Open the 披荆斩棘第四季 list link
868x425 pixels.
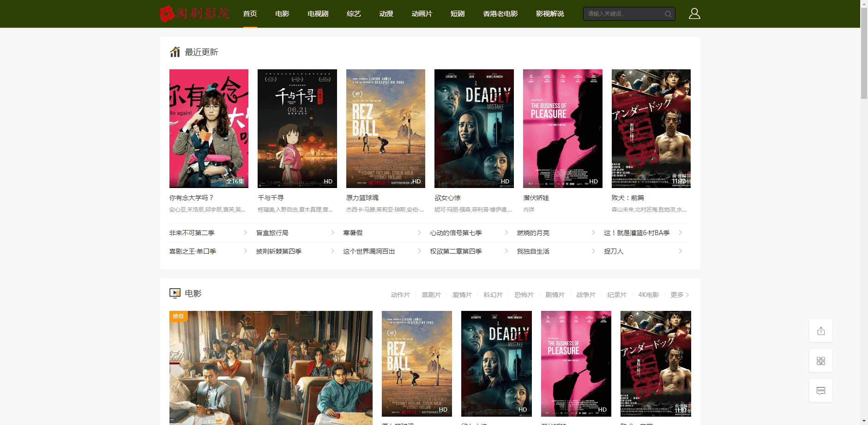(x=279, y=251)
